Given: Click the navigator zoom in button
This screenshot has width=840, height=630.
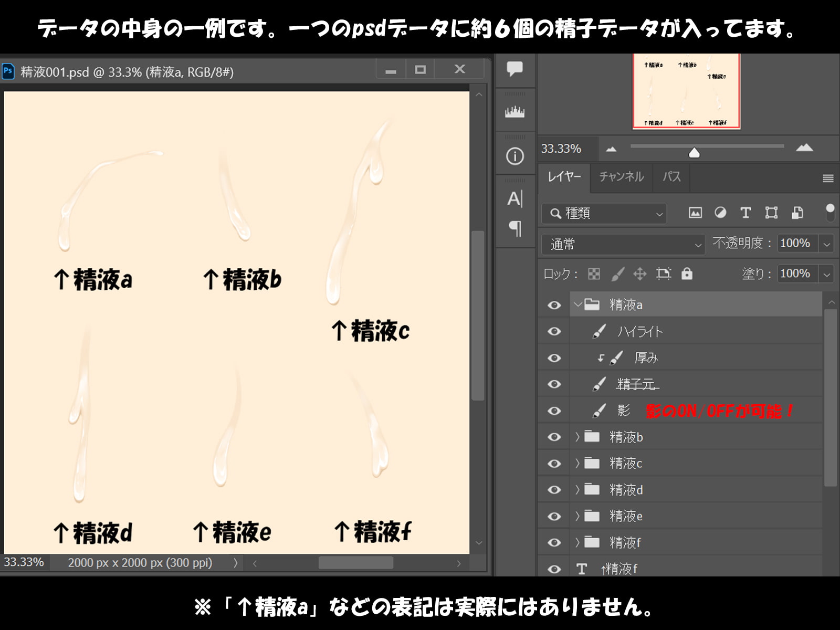Looking at the screenshot, I should coord(804,148).
